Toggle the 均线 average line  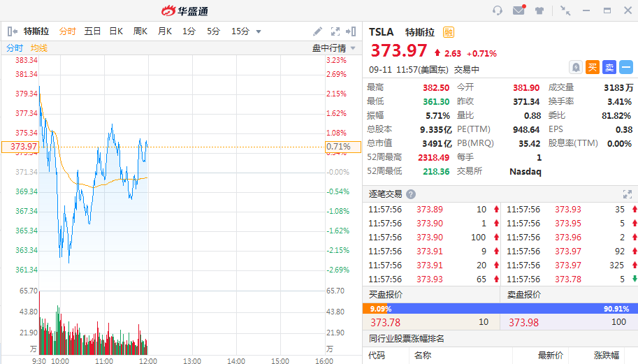[39, 48]
